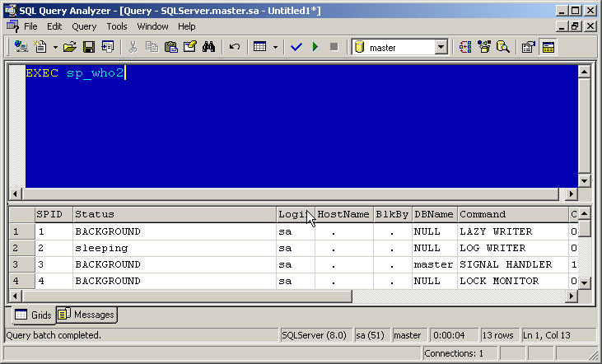
Task: Click the New Query icon
Action: [40, 47]
